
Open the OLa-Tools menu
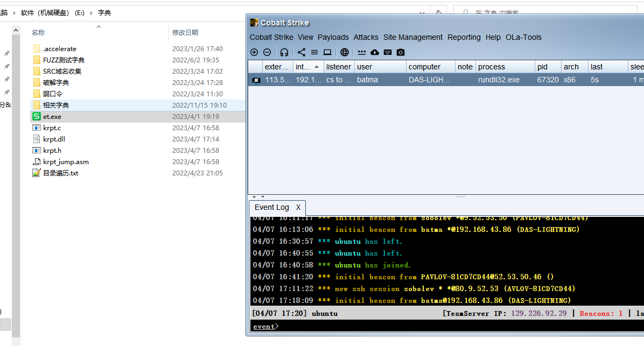(523, 37)
